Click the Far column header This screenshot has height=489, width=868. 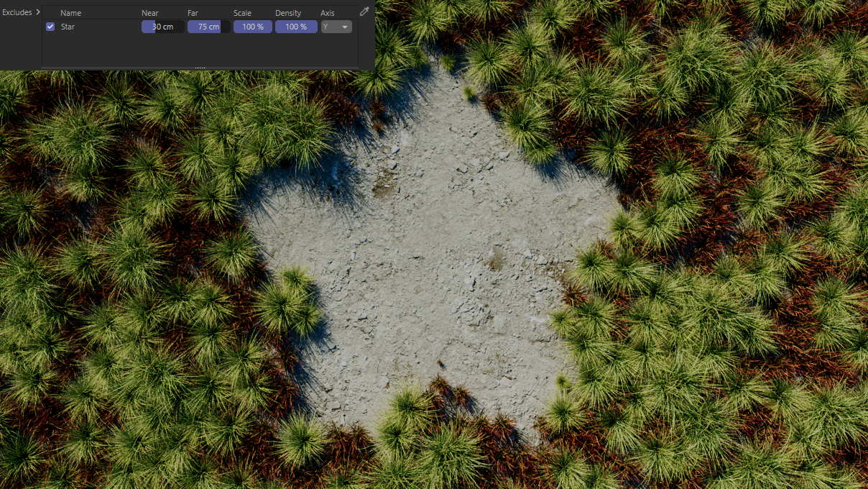tap(193, 13)
